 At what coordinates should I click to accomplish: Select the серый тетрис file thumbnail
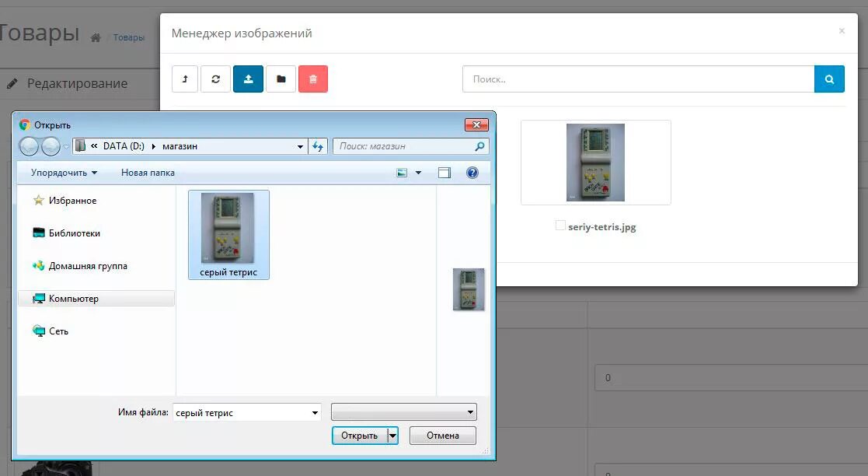point(228,234)
